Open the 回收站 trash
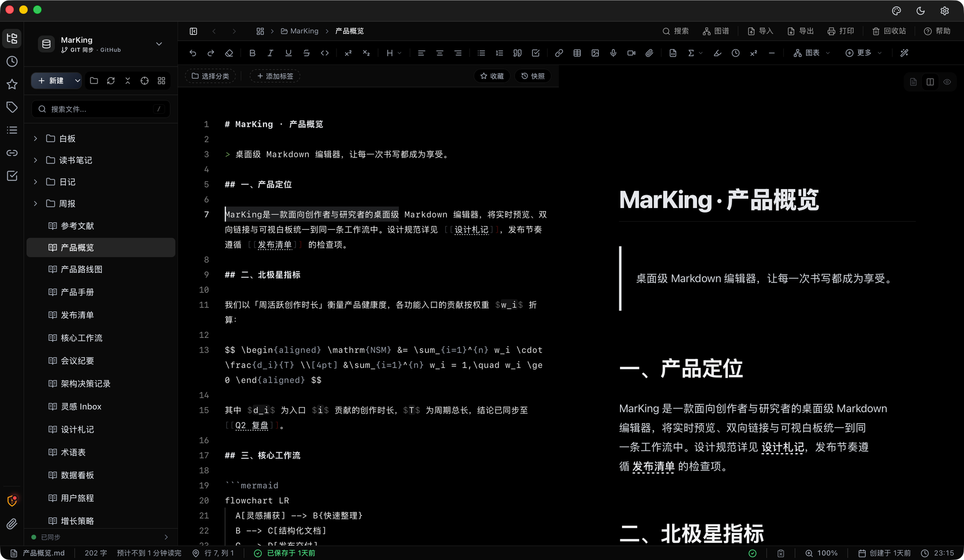Screen dimensions: 964x560 tap(889, 31)
